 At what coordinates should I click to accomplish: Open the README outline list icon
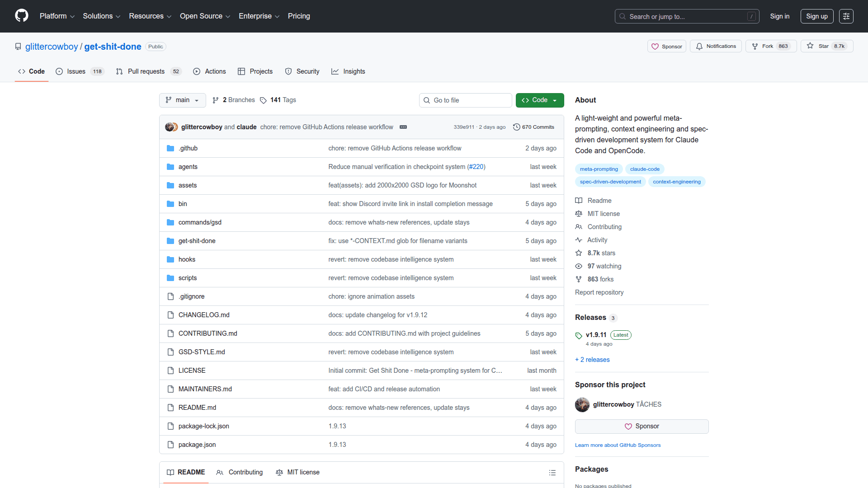point(552,473)
